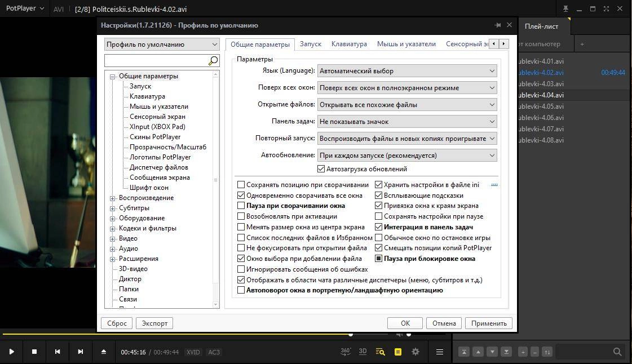
Task: Expand Воспроизведение tree node
Action: (x=112, y=198)
